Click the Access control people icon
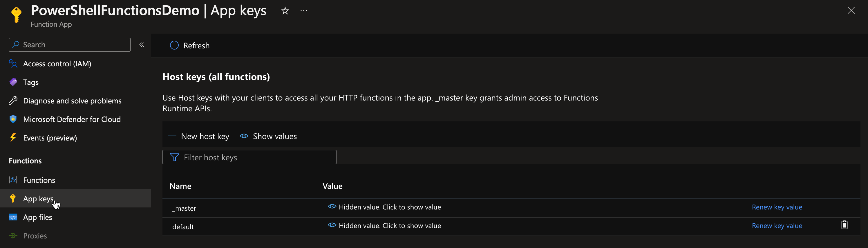868x248 pixels. (x=13, y=64)
